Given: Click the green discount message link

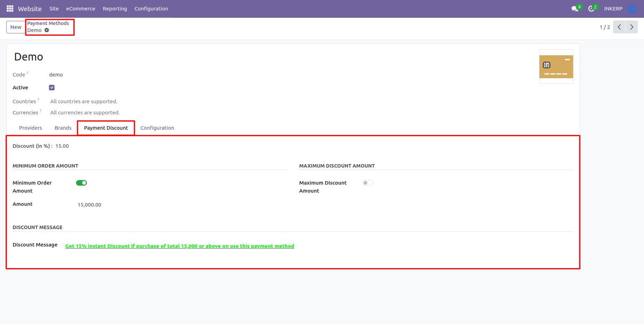Looking at the screenshot, I should tap(180, 246).
